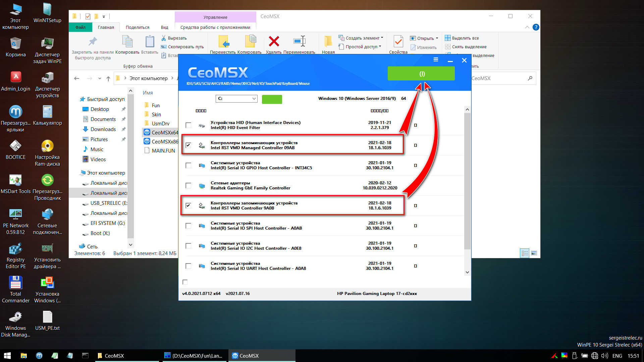Image resolution: width=644 pixels, height=362 pixels.
Task: Expand Explorer quick access toolbar dropdown
Action: tap(104, 16)
